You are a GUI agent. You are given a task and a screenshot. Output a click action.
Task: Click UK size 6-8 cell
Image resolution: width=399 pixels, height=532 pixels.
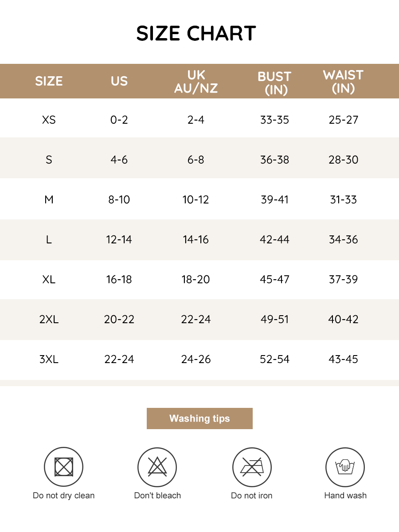click(x=196, y=160)
